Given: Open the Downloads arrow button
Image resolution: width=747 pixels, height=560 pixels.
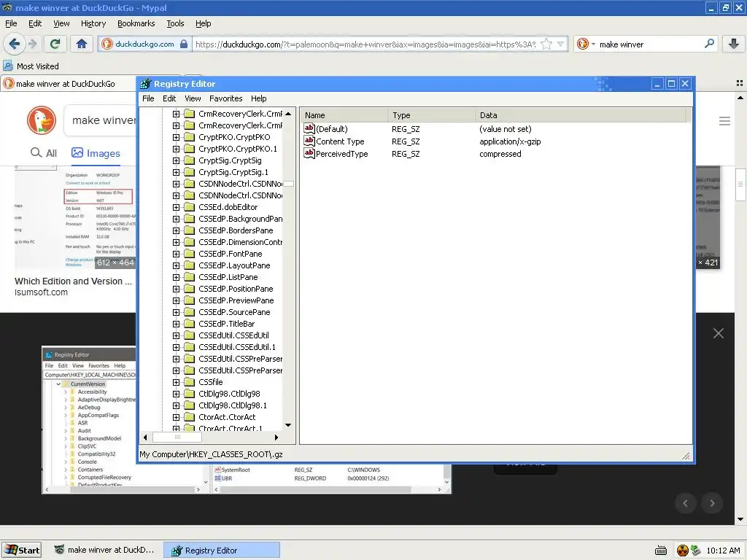Looking at the screenshot, I should 733,44.
